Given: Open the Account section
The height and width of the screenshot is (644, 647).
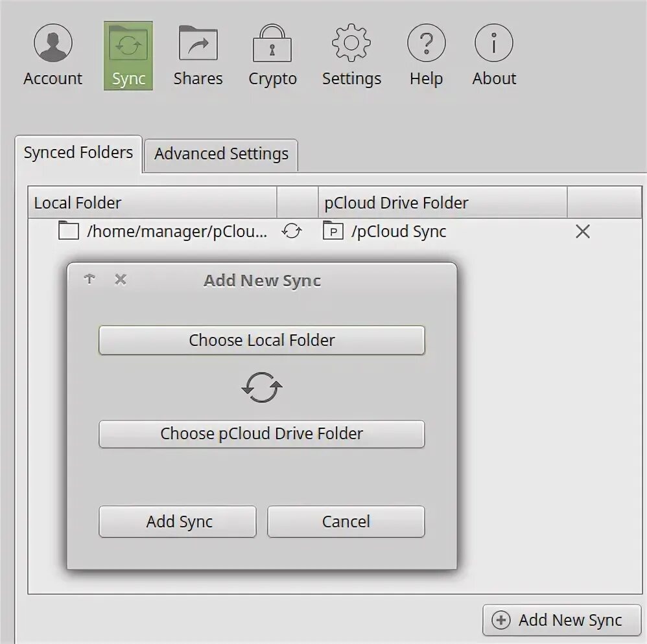Looking at the screenshot, I should pos(53,55).
